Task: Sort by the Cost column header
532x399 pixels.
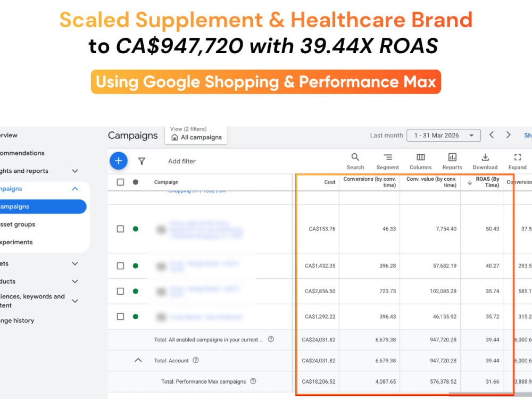Action: (x=329, y=182)
